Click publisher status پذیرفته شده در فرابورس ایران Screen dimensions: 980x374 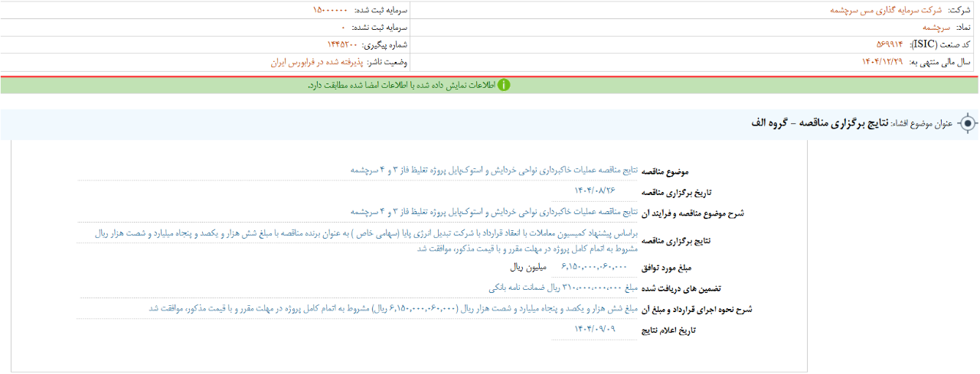317,62
